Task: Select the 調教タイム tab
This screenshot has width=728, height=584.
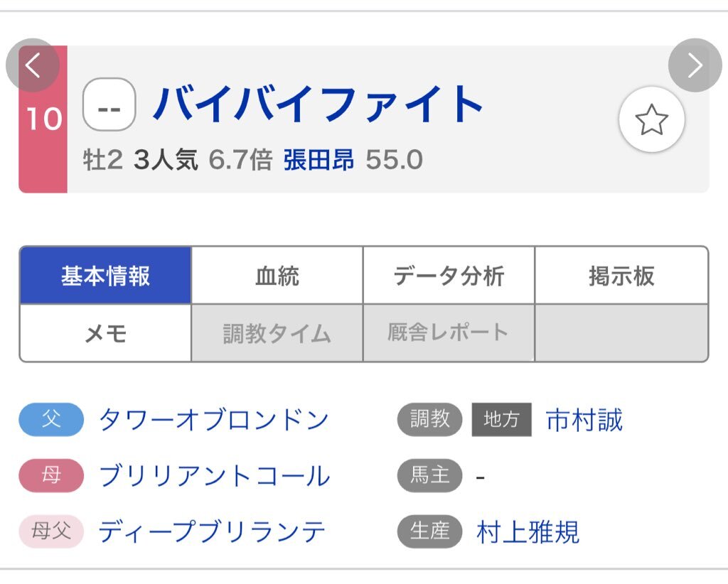Action: (x=277, y=333)
